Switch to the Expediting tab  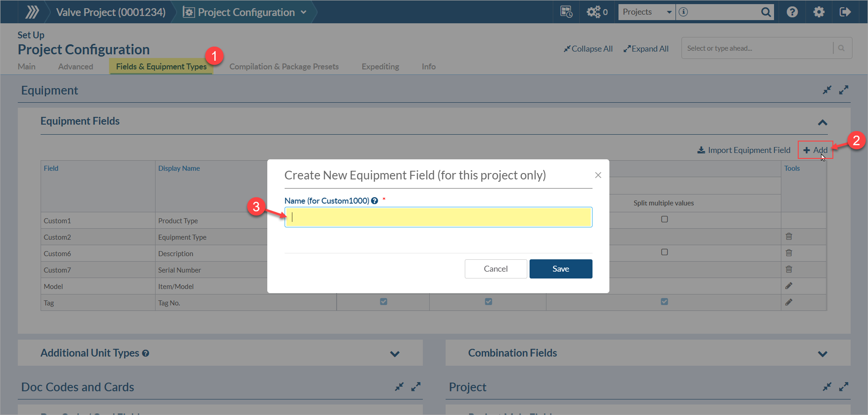[380, 67]
